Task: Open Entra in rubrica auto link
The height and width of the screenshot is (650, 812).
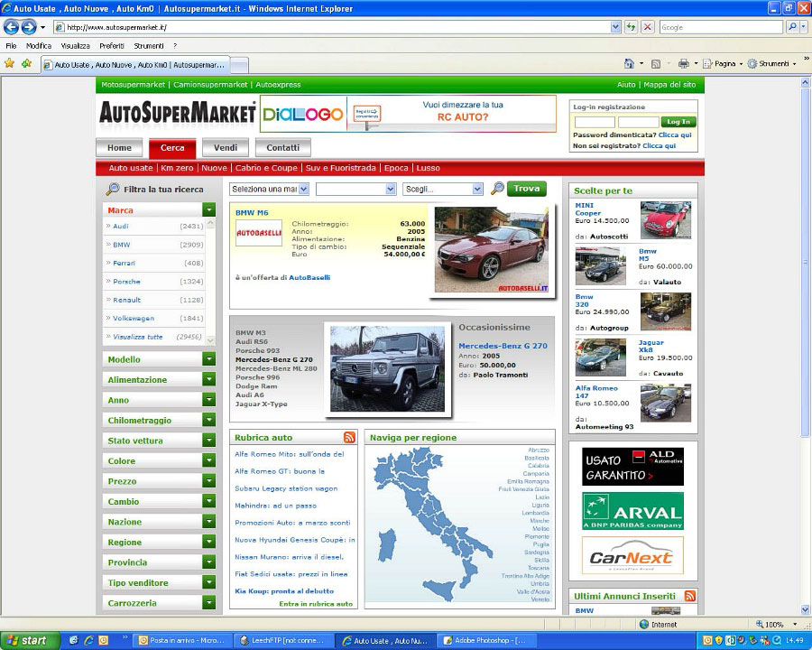Action: pyautogui.click(x=316, y=604)
